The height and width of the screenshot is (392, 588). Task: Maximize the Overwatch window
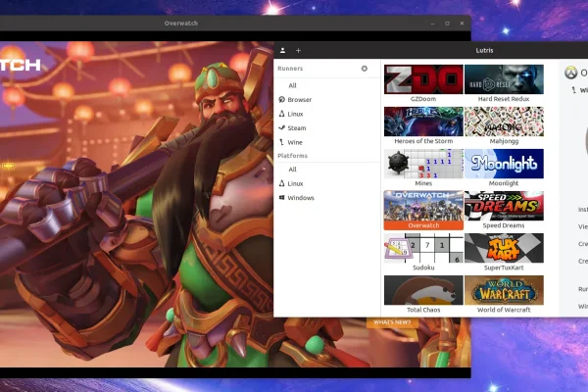(x=448, y=24)
